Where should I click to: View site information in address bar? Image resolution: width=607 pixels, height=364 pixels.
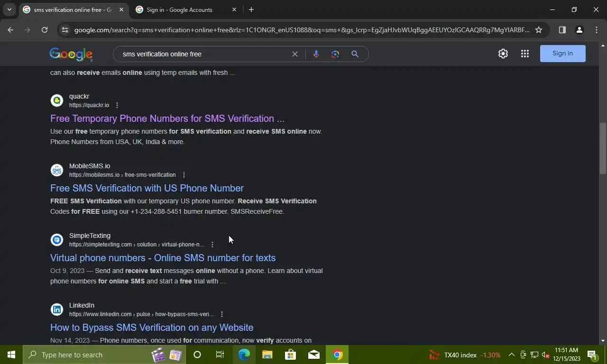pyautogui.click(x=65, y=30)
